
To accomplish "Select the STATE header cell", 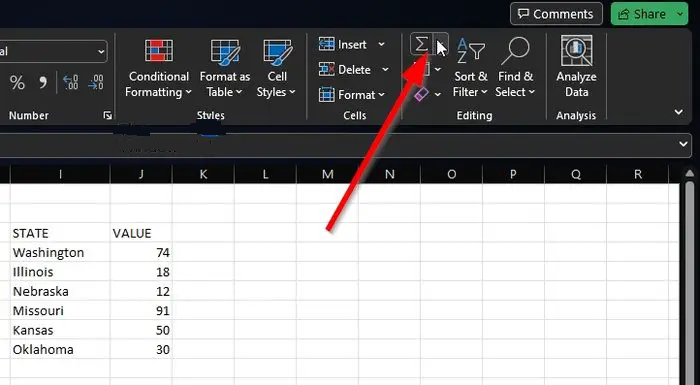I will 60,233.
